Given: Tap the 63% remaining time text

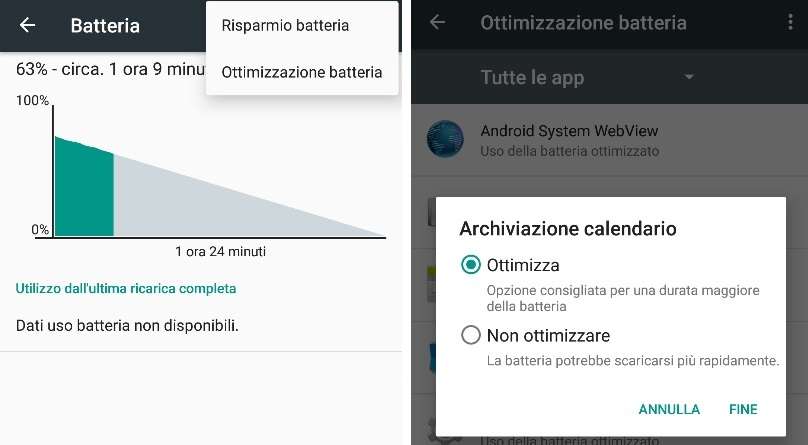Looking at the screenshot, I should tap(111, 69).
